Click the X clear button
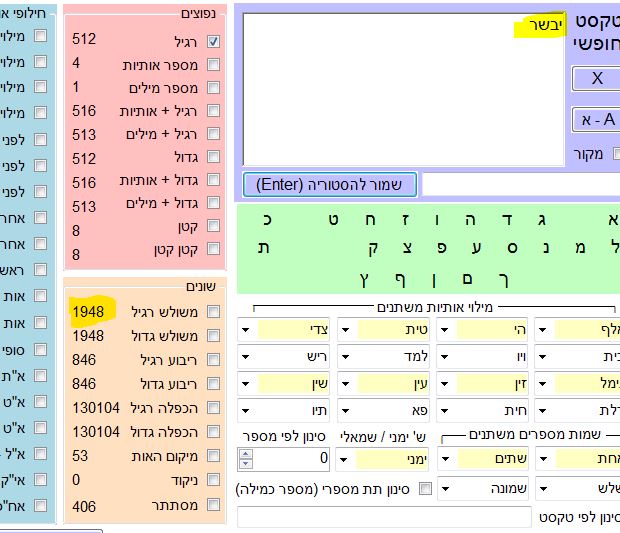The image size is (620, 533). [596, 78]
